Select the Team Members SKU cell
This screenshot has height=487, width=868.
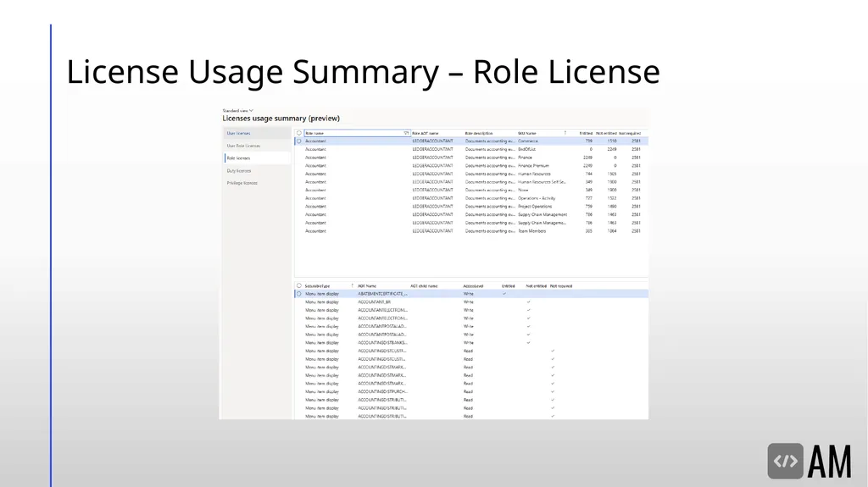point(532,231)
